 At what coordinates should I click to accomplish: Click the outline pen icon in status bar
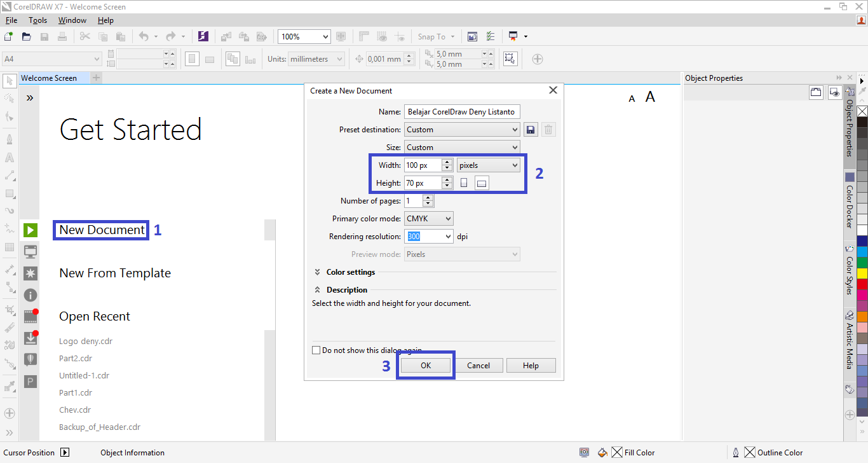click(x=736, y=452)
